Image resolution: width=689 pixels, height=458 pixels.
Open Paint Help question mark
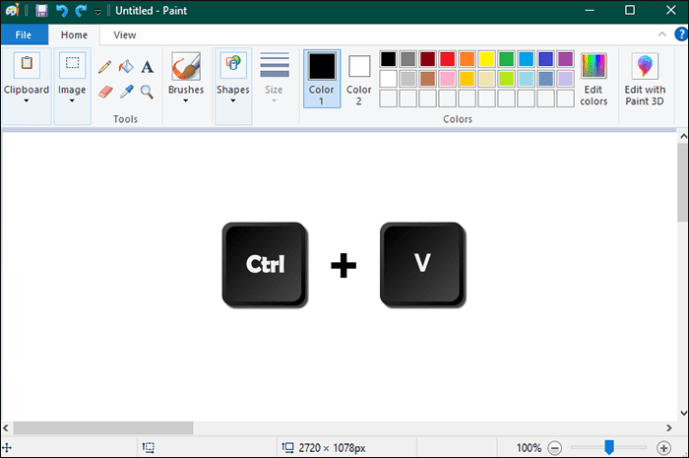click(x=682, y=34)
